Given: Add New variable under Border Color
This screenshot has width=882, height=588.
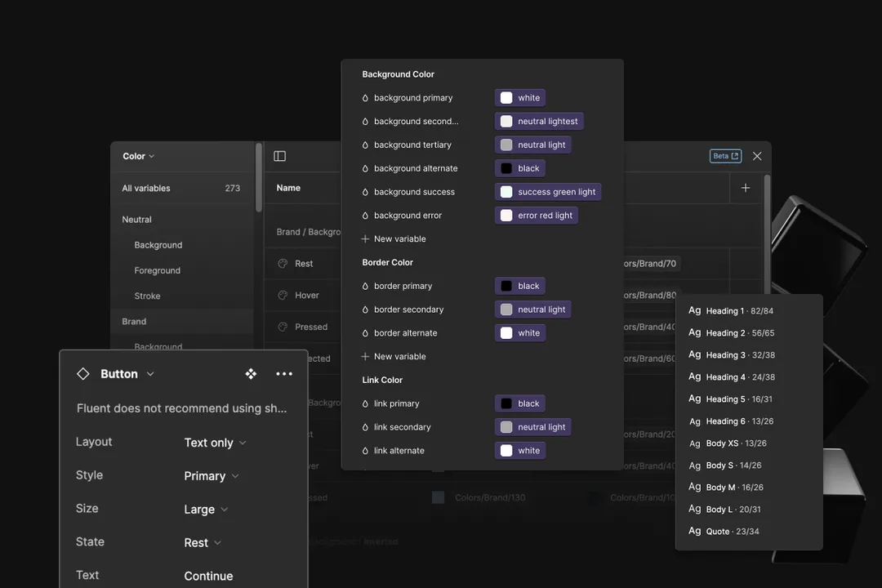Looking at the screenshot, I should [x=393, y=357].
